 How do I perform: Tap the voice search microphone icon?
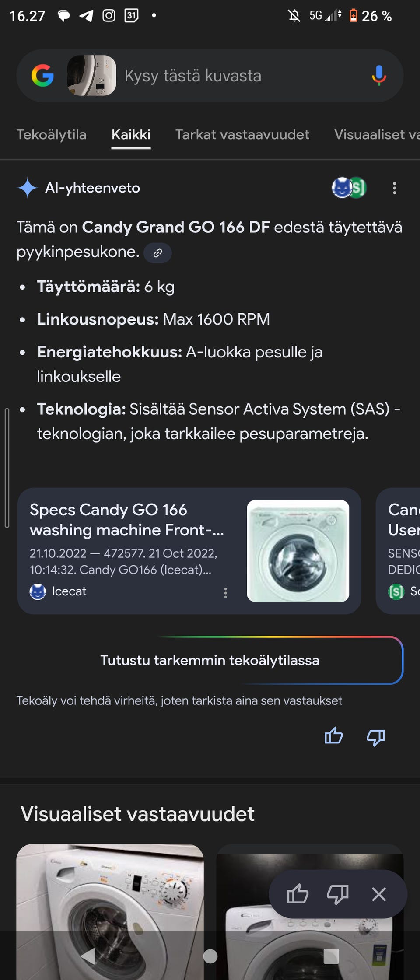pyautogui.click(x=379, y=76)
